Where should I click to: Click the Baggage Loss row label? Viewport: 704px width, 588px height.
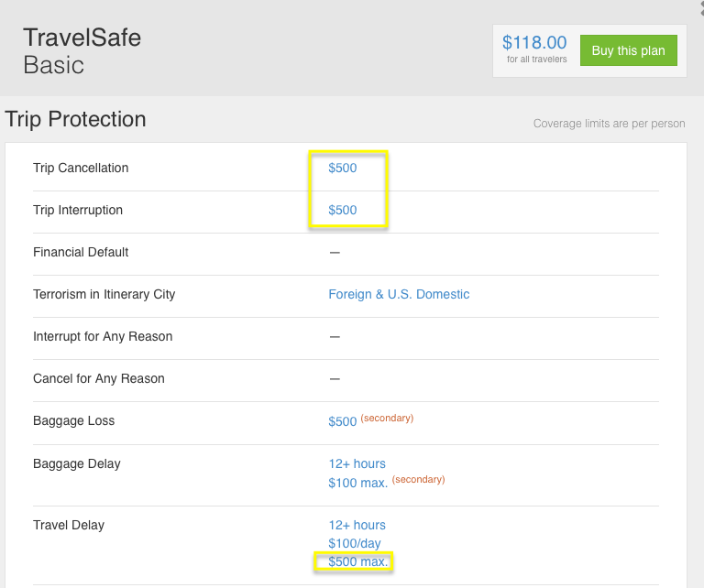pyautogui.click(x=74, y=420)
